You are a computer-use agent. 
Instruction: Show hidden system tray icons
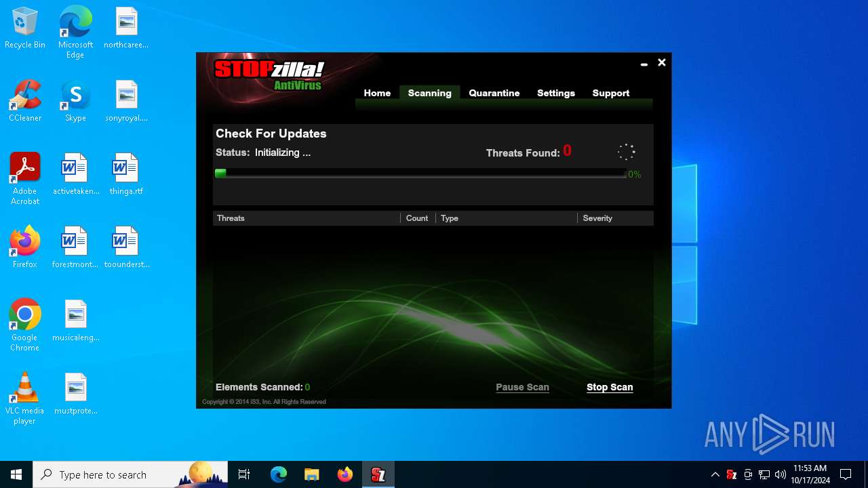pyautogui.click(x=715, y=474)
